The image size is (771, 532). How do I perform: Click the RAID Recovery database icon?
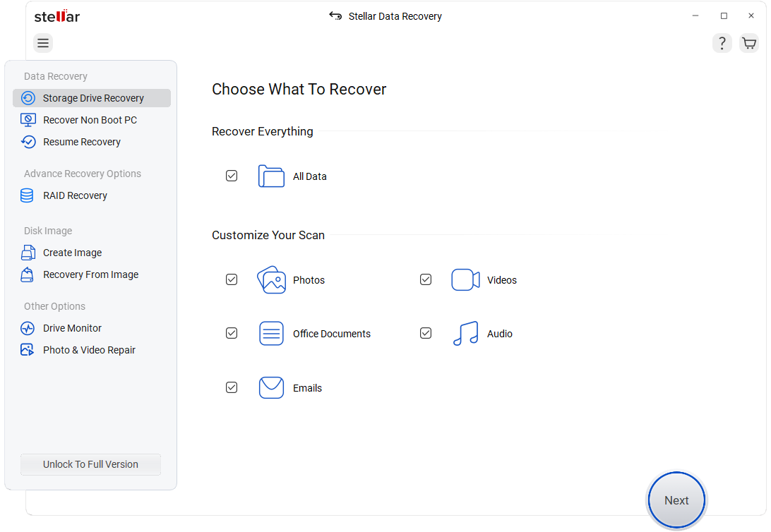point(27,195)
